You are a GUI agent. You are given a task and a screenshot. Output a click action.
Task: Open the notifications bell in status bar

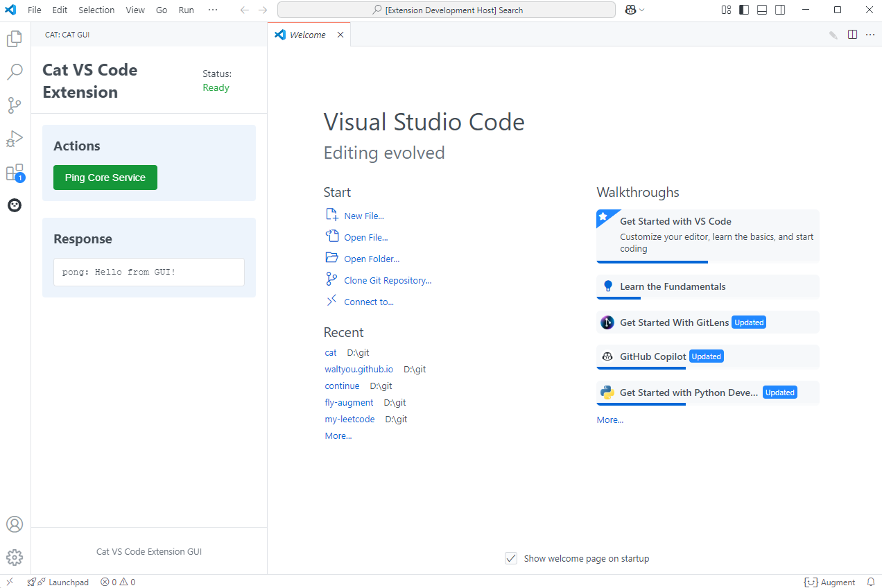871,582
